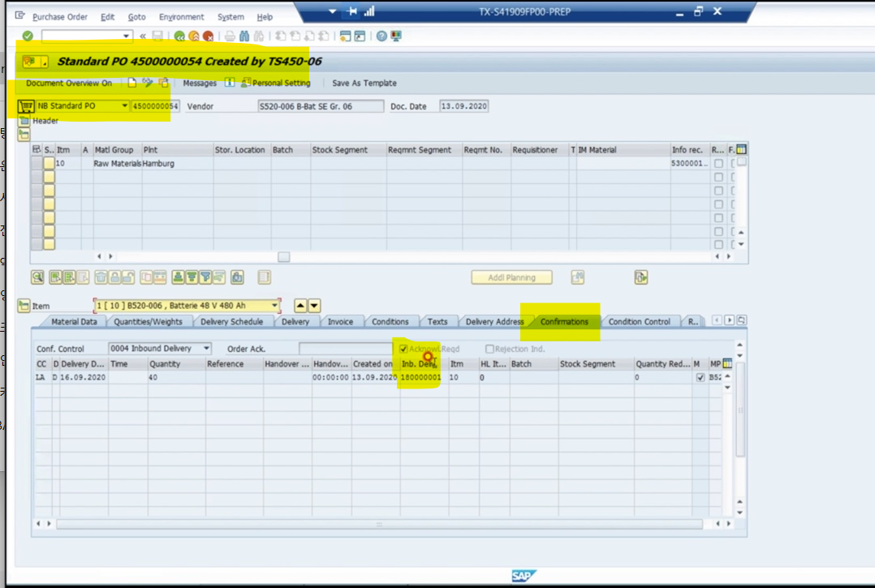The width and height of the screenshot is (875, 588).
Task: Click the Create new document icon
Action: 131,83
